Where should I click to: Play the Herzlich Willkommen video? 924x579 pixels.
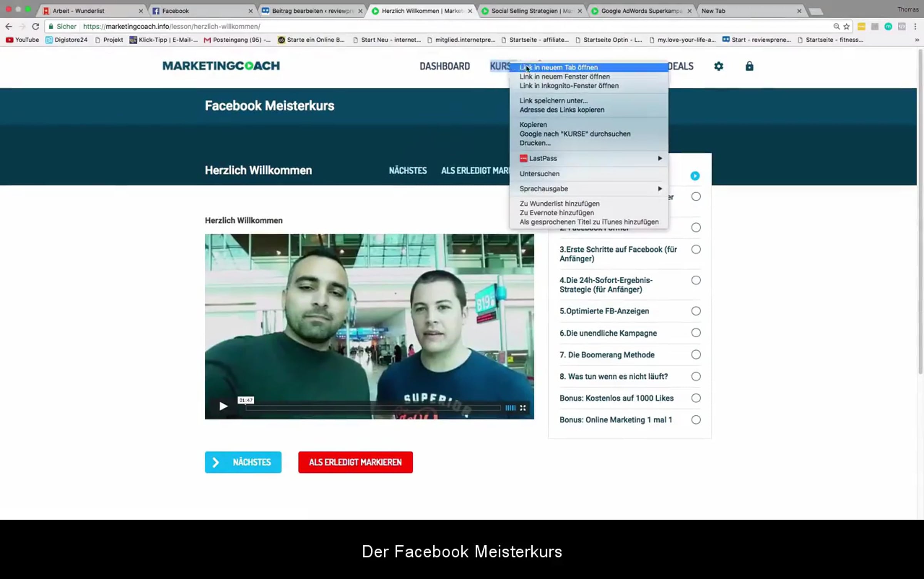223,406
